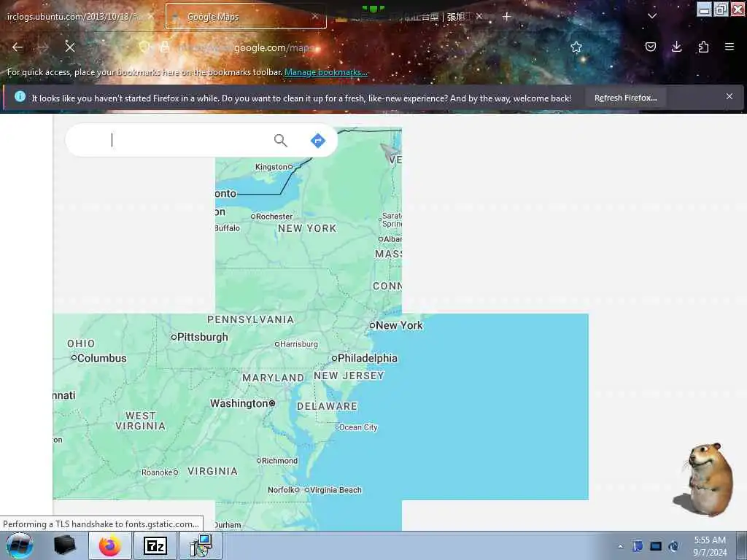Open the black folder taskbar icon
Screen dimensions: 747x560
[x=65, y=545]
